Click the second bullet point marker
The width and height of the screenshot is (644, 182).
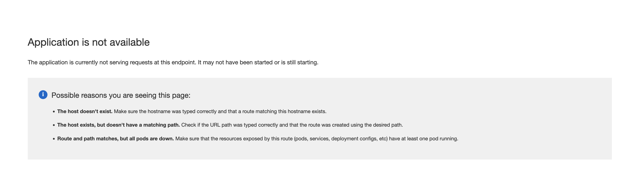pos(54,125)
